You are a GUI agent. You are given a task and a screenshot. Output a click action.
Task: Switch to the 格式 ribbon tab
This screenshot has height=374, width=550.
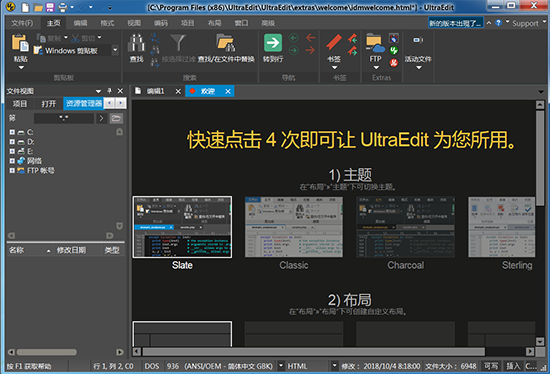click(107, 23)
